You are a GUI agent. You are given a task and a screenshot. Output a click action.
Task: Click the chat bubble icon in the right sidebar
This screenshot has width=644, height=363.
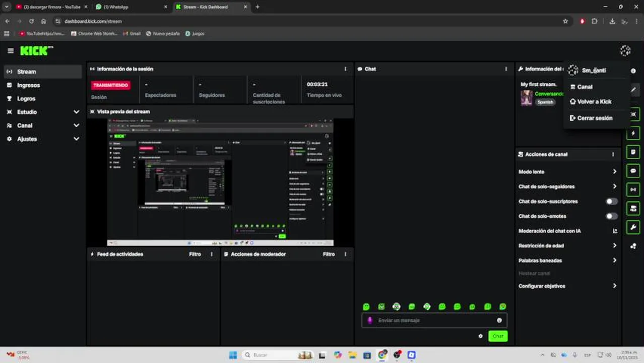click(633, 171)
